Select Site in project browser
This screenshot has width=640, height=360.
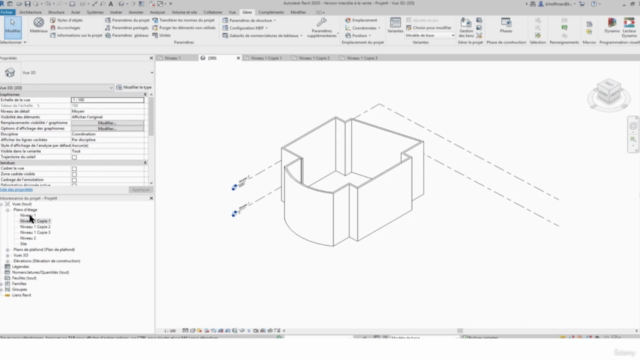(23, 244)
